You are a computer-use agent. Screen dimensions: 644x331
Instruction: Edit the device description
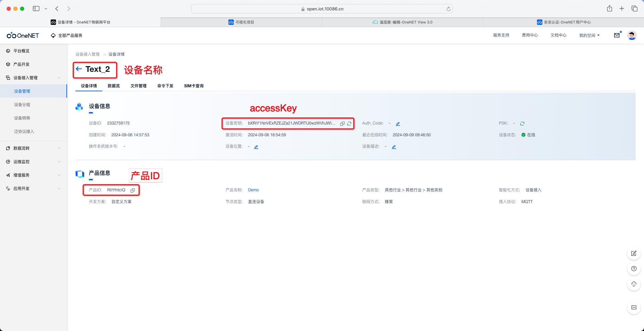(394, 147)
